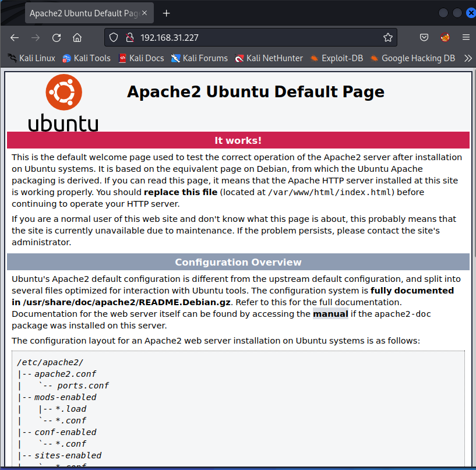View insecure connection padlock info
The width and height of the screenshot is (476, 470).
tap(130, 38)
